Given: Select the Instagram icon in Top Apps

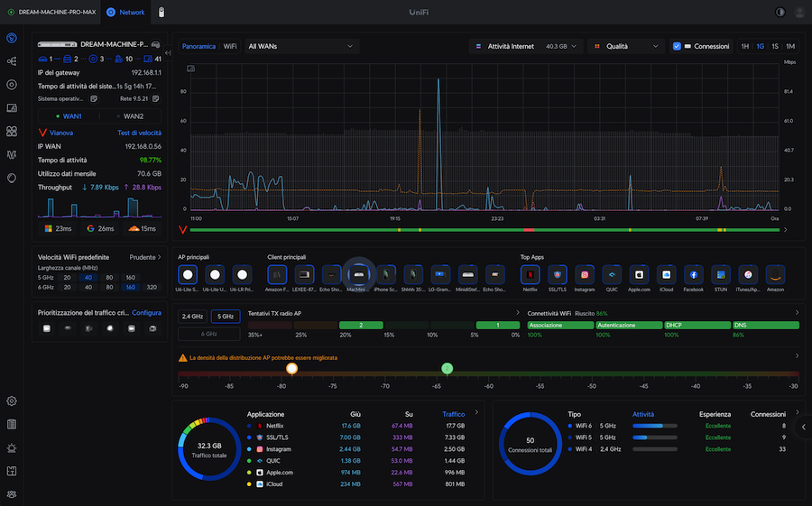Looking at the screenshot, I should pos(584,274).
